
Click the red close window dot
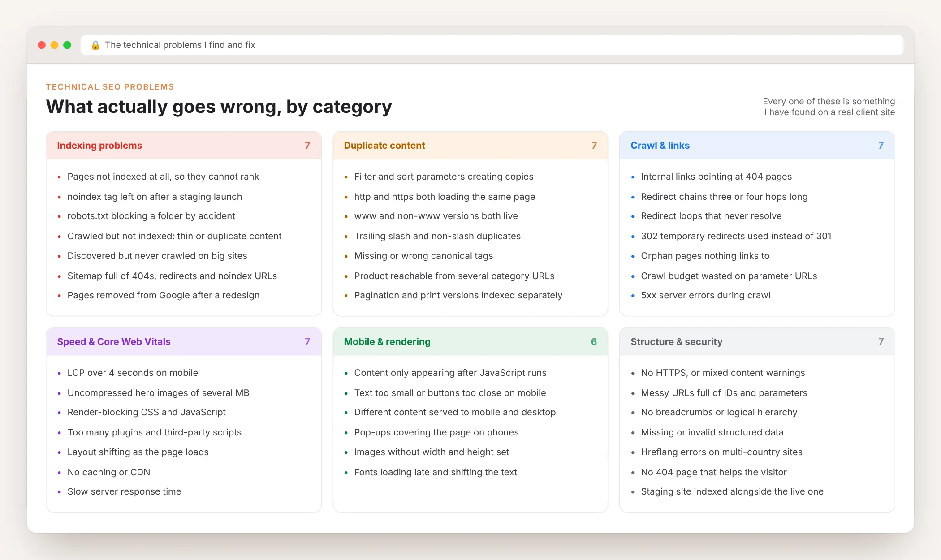[x=42, y=45]
